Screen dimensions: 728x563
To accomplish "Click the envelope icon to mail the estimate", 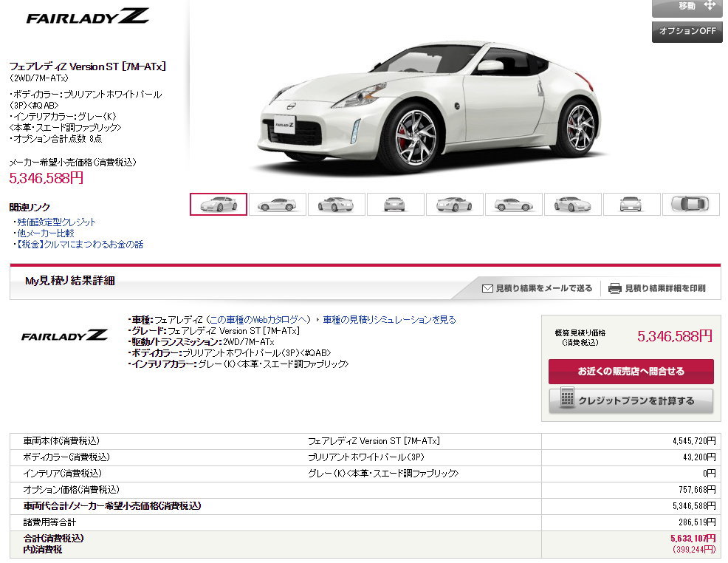I will 487,288.
